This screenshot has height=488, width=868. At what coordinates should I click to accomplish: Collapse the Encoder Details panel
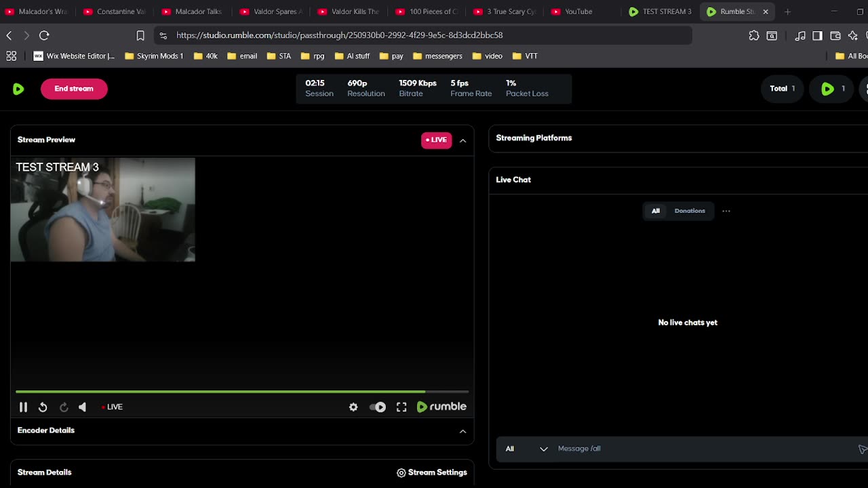(x=463, y=431)
